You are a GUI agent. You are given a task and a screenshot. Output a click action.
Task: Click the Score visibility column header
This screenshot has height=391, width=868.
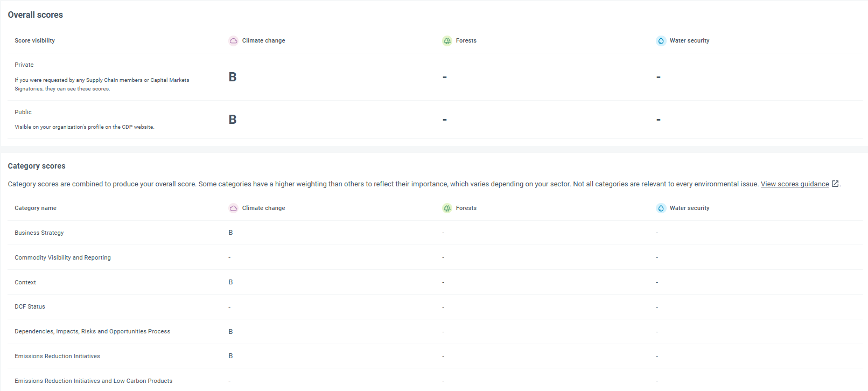34,41
